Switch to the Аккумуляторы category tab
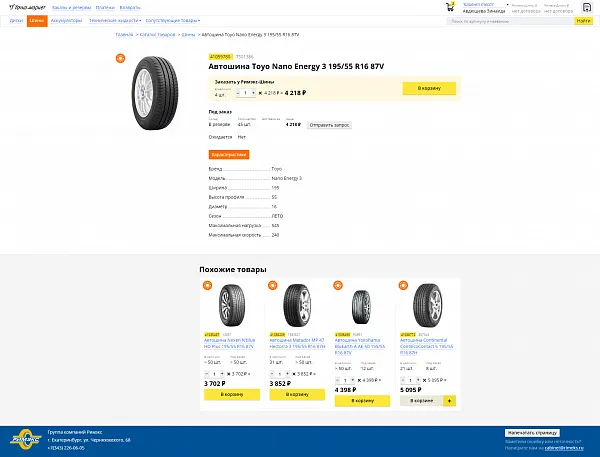 point(66,20)
